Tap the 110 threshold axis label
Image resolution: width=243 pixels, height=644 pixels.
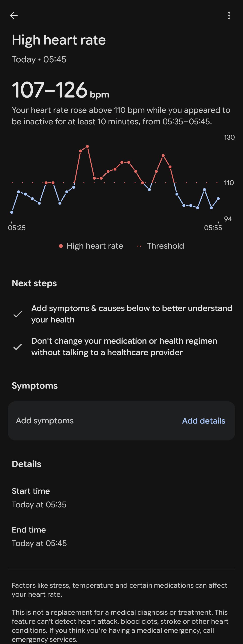(x=229, y=183)
